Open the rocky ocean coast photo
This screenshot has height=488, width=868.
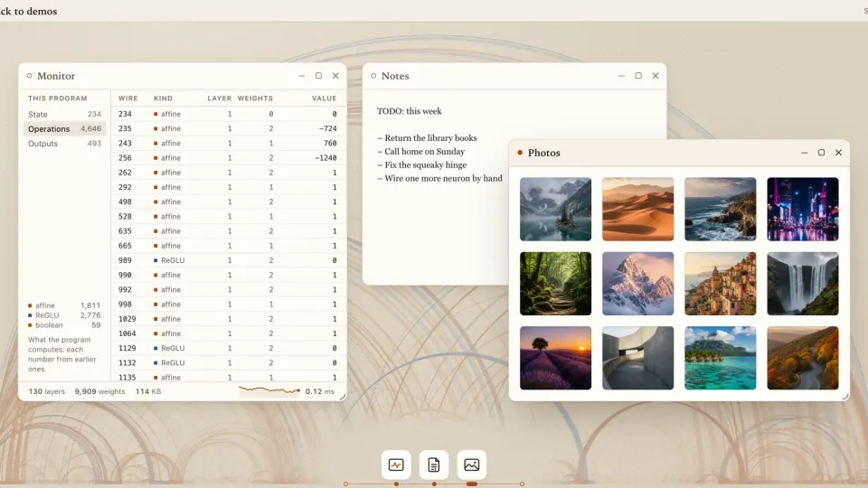(721, 209)
